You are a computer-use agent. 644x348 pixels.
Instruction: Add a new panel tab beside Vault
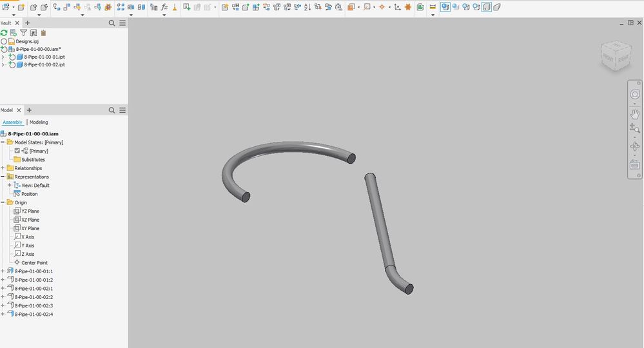click(28, 23)
